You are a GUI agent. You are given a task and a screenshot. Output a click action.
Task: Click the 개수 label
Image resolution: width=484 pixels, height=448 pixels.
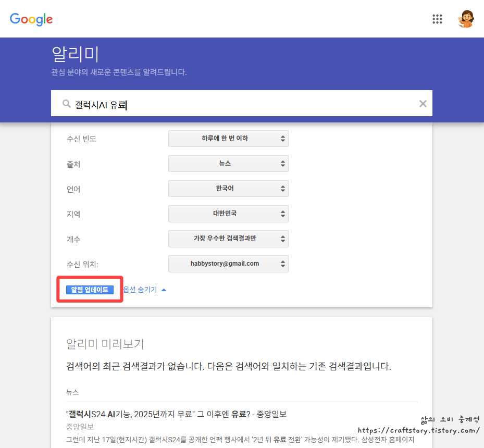click(x=73, y=239)
